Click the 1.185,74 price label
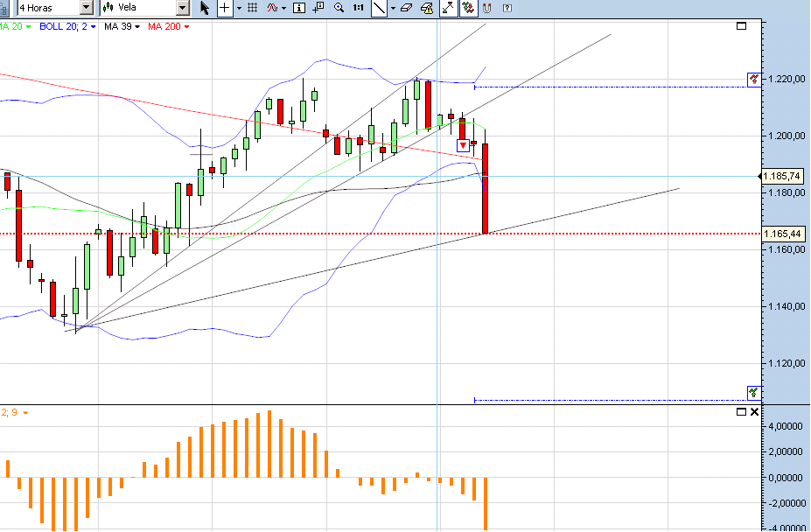 point(781,177)
